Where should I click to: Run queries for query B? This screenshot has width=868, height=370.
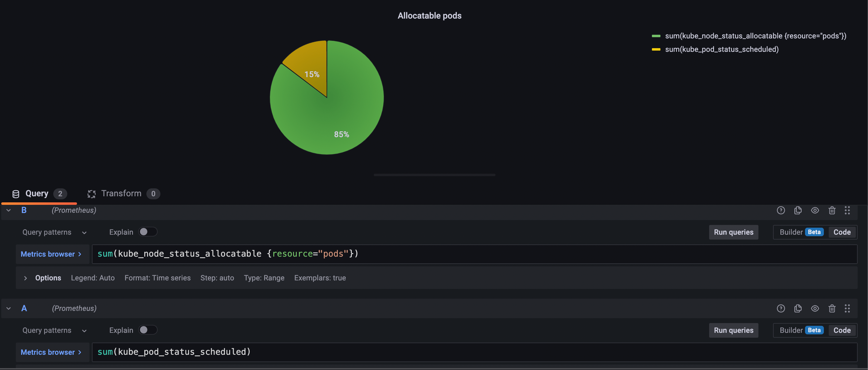point(733,232)
